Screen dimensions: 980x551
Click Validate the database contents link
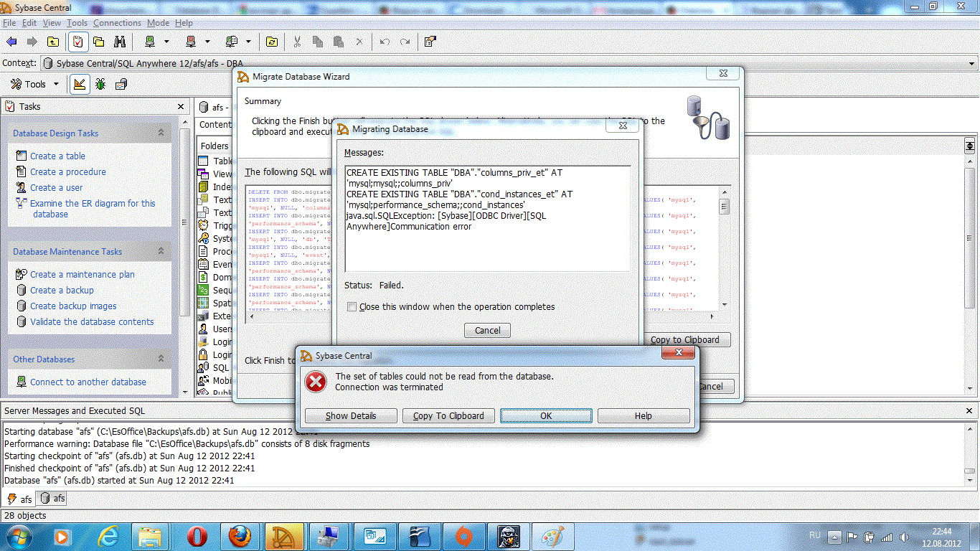[x=92, y=321]
